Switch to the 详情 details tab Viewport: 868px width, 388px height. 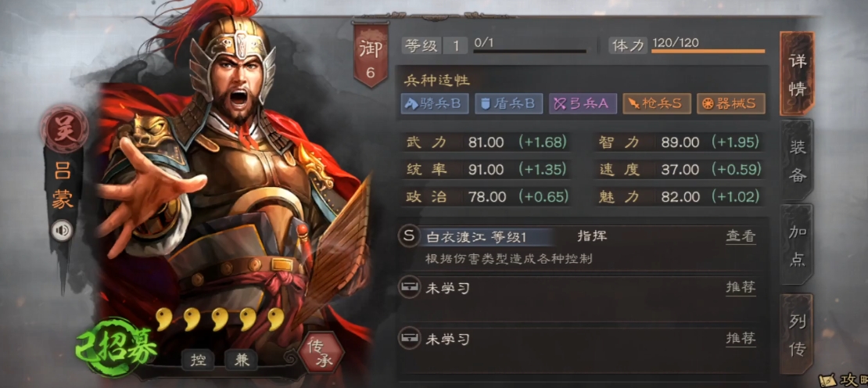point(797,74)
